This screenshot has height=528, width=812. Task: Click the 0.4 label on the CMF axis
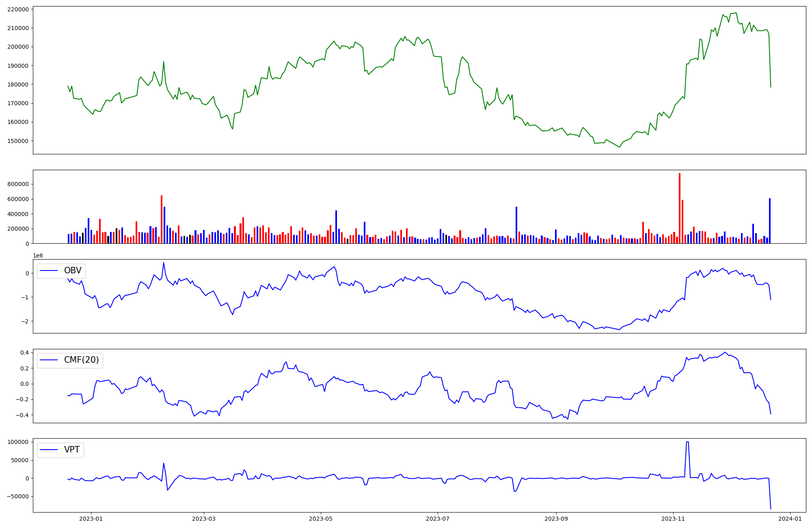click(24, 353)
